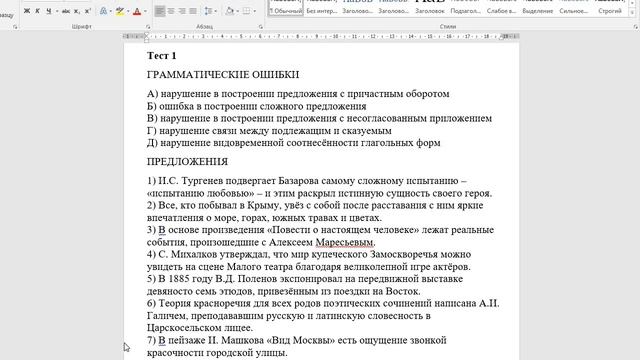The height and width of the screenshot is (360, 640).
Task: Toggle strikethrough (abc) formatting
Action: click(66, 11)
